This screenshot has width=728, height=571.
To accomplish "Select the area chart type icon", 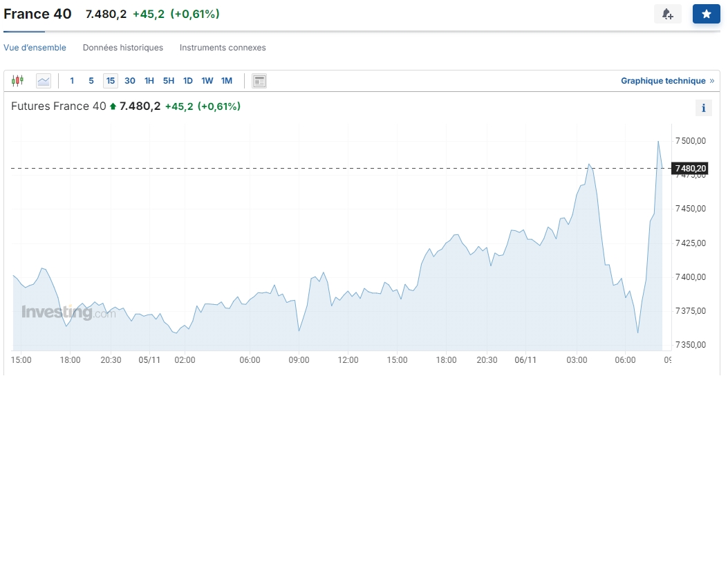I will click(x=44, y=81).
